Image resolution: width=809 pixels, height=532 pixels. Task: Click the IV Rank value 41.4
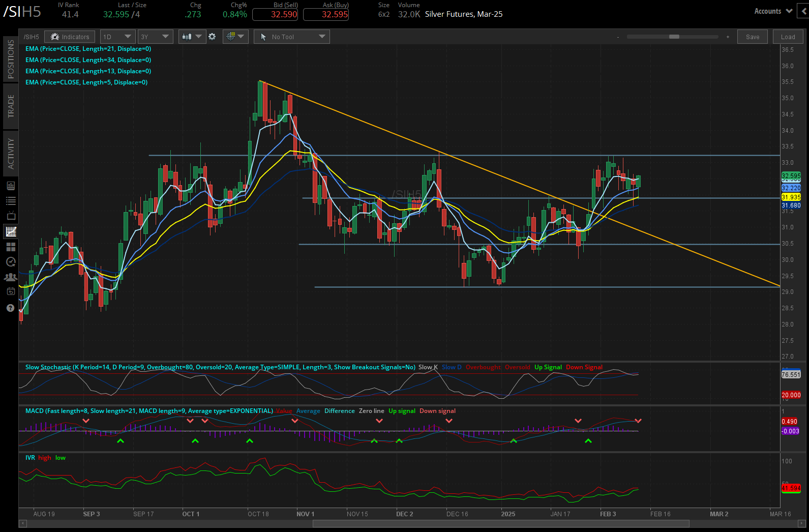coord(70,14)
